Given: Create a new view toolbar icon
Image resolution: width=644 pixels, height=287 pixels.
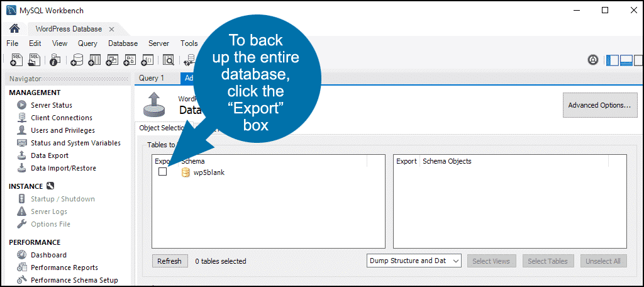Looking at the screenshot, I should click(x=112, y=60).
